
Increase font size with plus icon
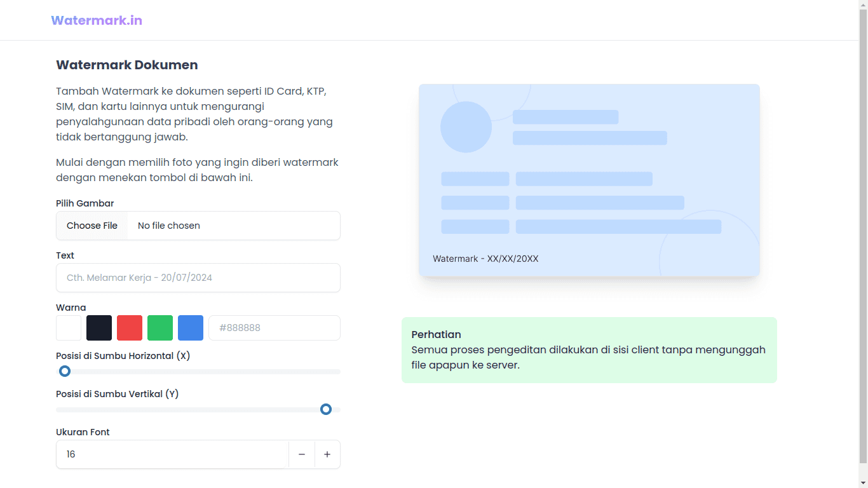click(x=327, y=454)
